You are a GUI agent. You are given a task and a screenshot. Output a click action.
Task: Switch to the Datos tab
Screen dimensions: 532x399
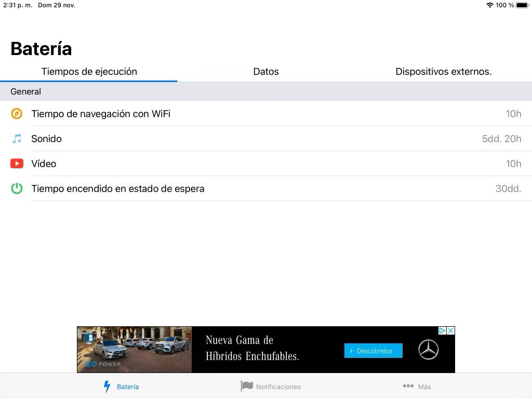(266, 72)
